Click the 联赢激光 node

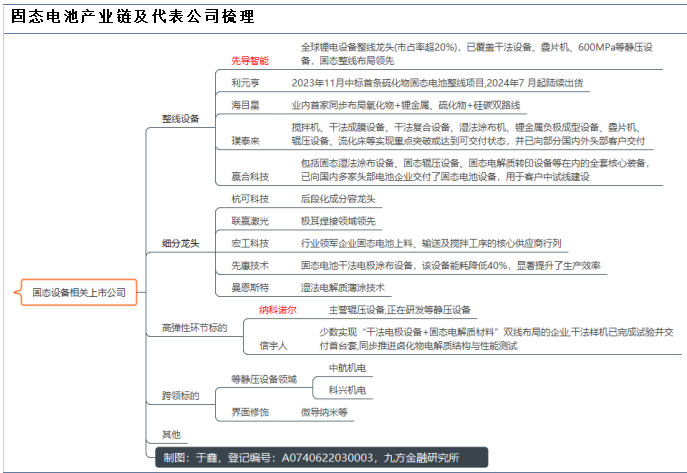coord(250,221)
